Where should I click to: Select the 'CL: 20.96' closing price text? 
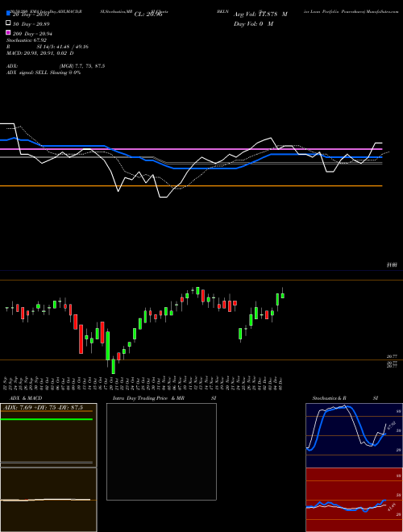(x=148, y=15)
